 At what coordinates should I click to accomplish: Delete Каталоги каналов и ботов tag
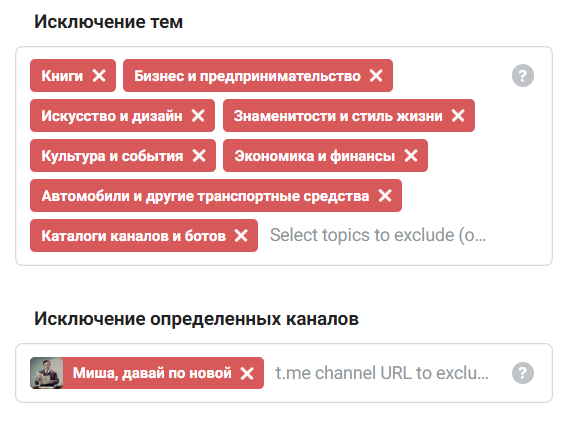click(241, 236)
